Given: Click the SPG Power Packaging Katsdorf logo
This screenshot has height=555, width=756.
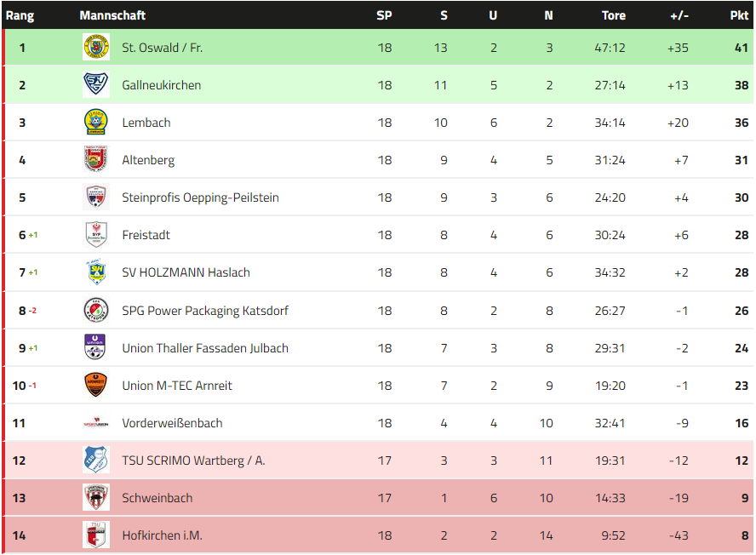Looking at the screenshot, I should coord(96,311).
